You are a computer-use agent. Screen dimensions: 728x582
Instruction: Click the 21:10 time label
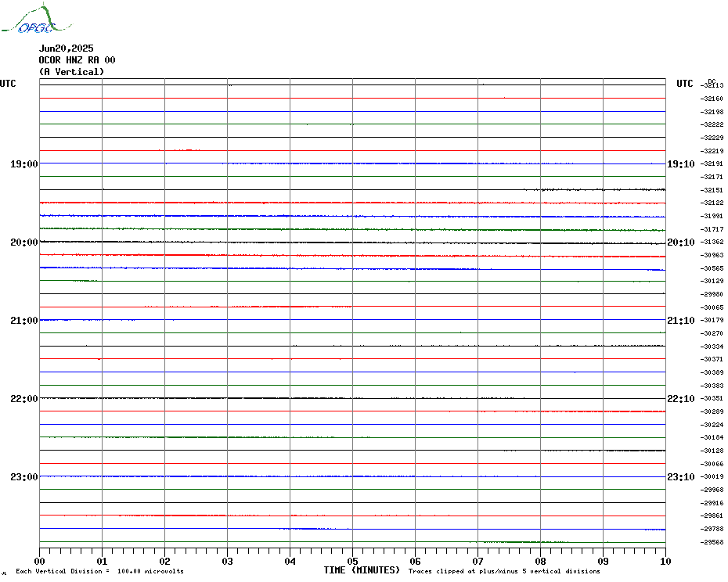click(681, 320)
